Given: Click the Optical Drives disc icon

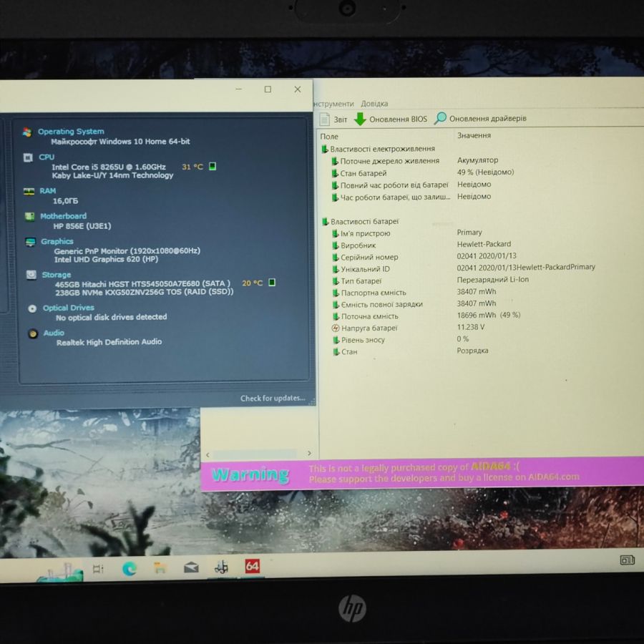Looking at the screenshot, I should 32,308.
